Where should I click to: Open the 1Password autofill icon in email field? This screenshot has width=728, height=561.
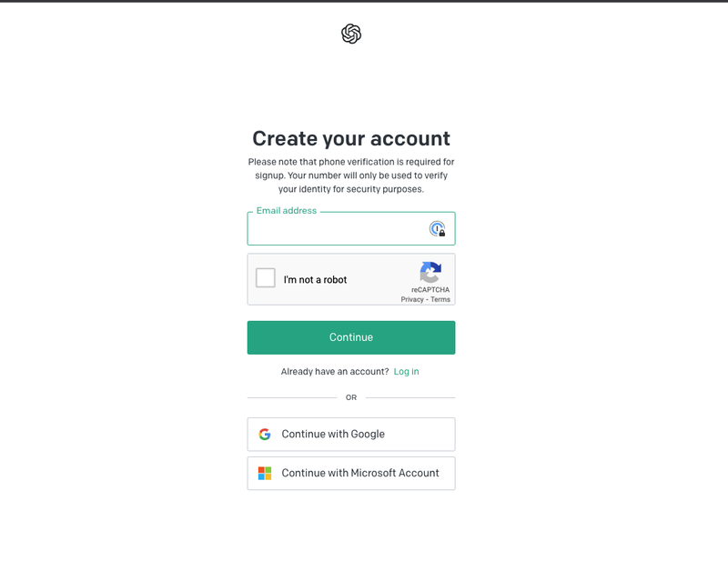(437, 229)
